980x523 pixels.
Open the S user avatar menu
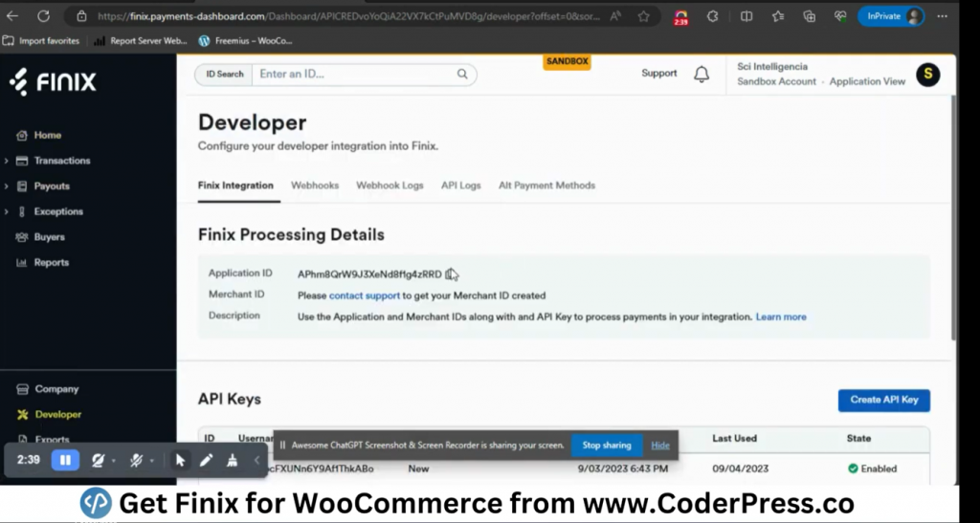927,75
